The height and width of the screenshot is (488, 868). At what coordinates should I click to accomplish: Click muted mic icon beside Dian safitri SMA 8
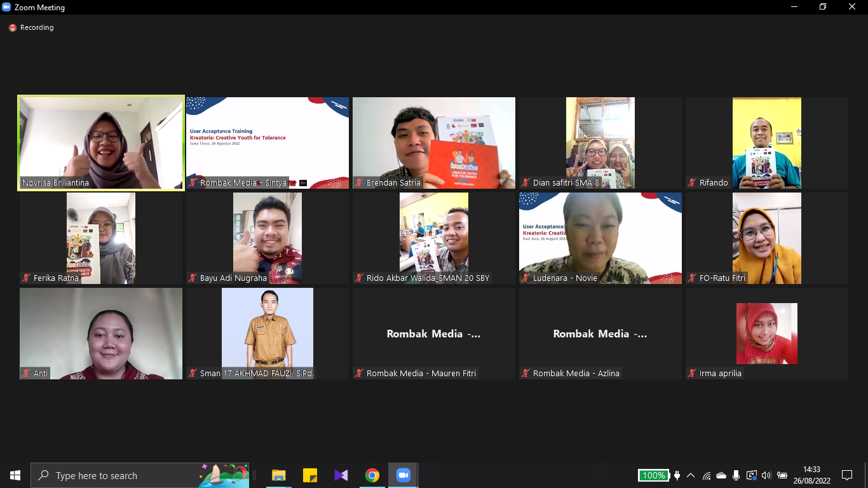point(526,183)
